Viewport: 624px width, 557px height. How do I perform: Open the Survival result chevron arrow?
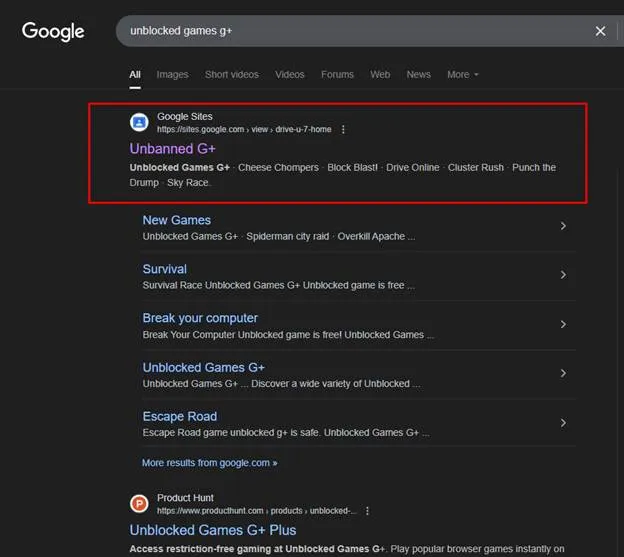[x=563, y=275]
